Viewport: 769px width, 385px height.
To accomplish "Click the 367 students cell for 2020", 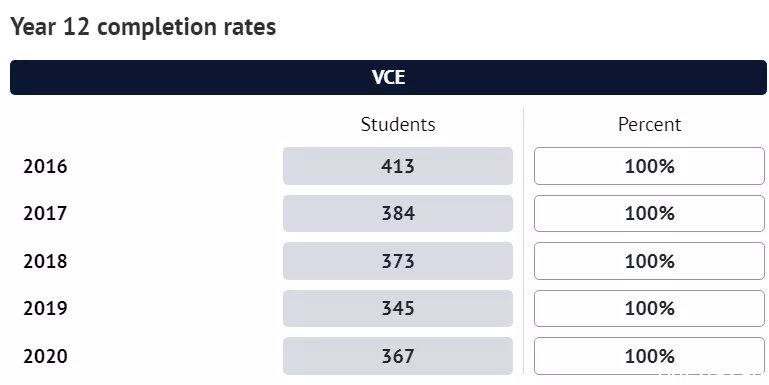I will [x=398, y=356].
